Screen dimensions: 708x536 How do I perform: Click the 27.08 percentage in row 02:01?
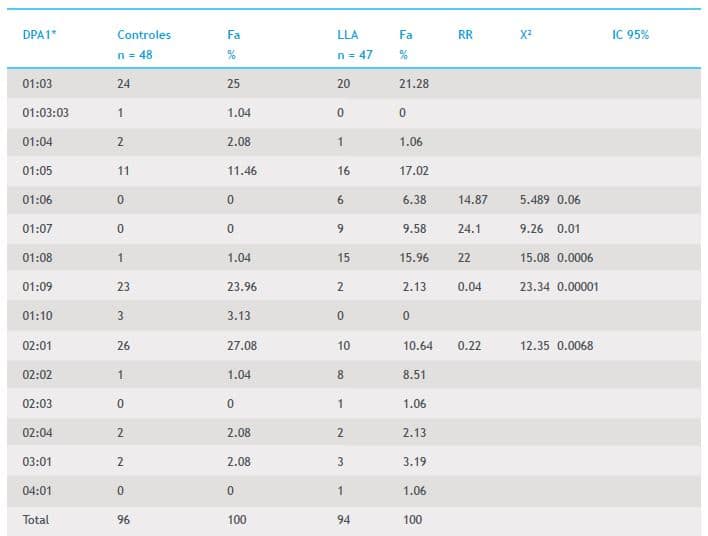pyautogui.click(x=242, y=346)
